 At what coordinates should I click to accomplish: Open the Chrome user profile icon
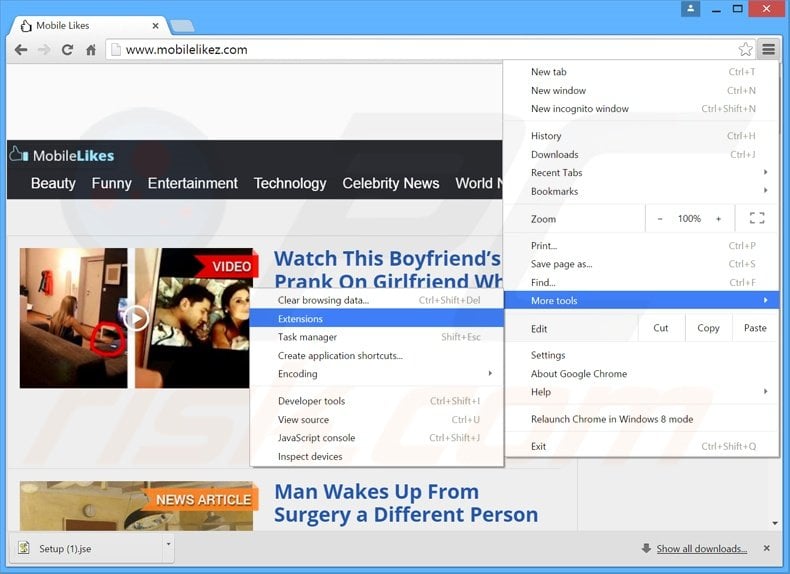(690, 9)
